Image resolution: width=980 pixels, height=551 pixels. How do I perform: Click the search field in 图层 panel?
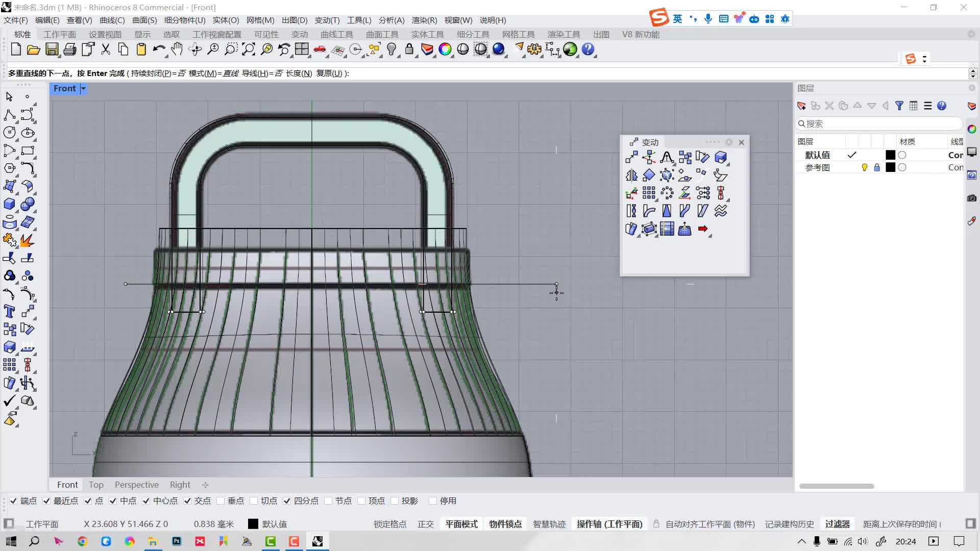click(879, 124)
